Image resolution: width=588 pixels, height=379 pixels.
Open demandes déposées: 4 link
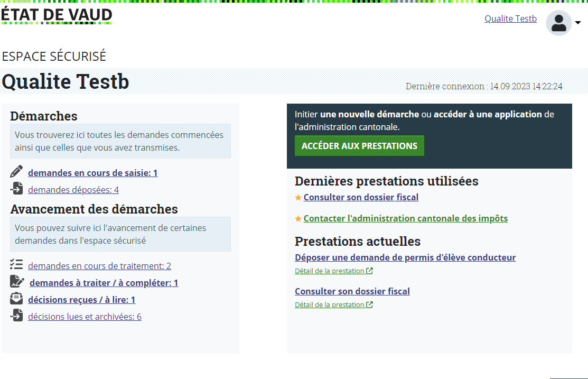[73, 190]
